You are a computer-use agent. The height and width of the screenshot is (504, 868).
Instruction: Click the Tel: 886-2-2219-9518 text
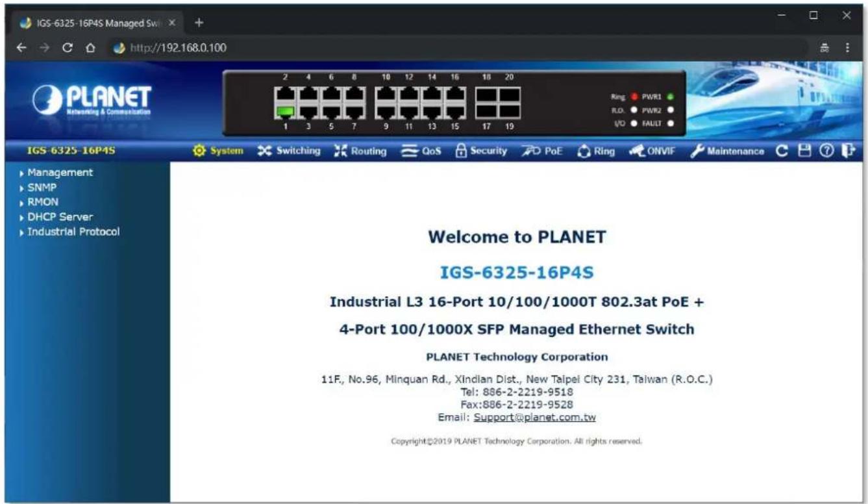pos(517,392)
